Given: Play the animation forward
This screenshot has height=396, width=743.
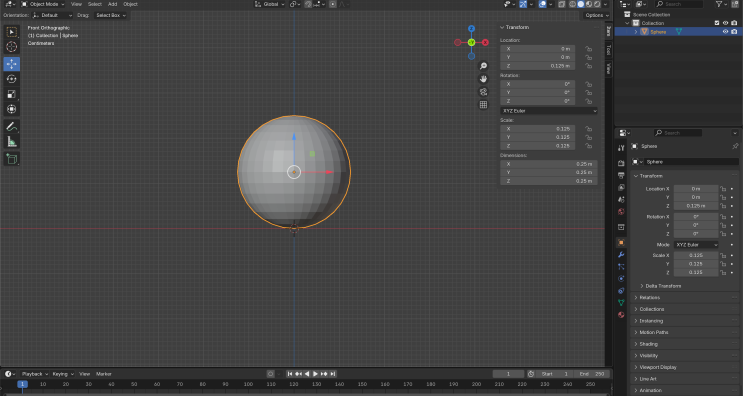Looking at the screenshot, I should pyautogui.click(x=316, y=374).
